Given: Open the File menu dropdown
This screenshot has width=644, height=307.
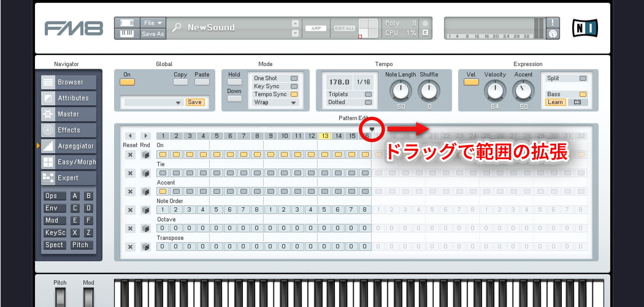Looking at the screenshot, I should [153, 23].
